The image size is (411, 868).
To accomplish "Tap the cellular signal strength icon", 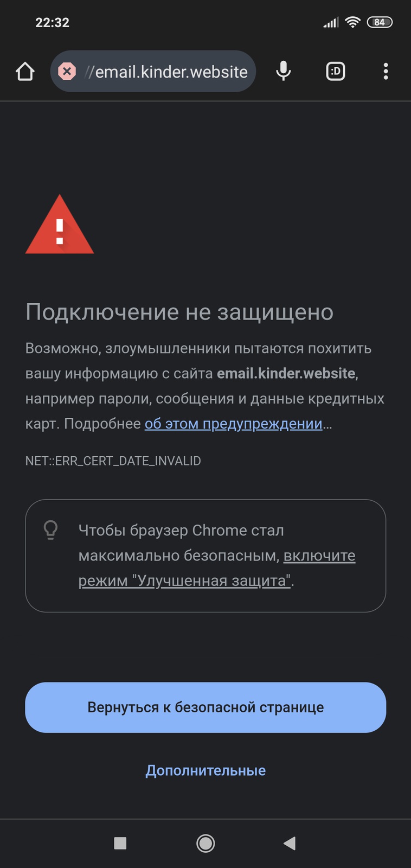I will point(331,22).
